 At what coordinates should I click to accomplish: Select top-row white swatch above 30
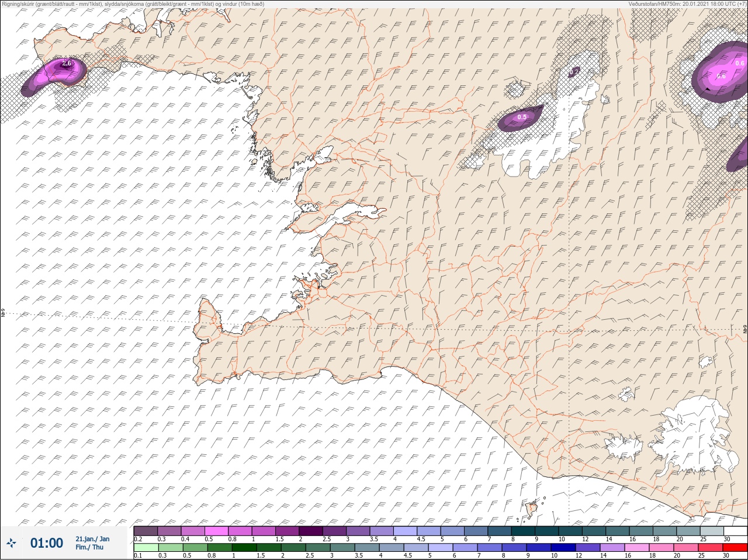click(735, 531)
